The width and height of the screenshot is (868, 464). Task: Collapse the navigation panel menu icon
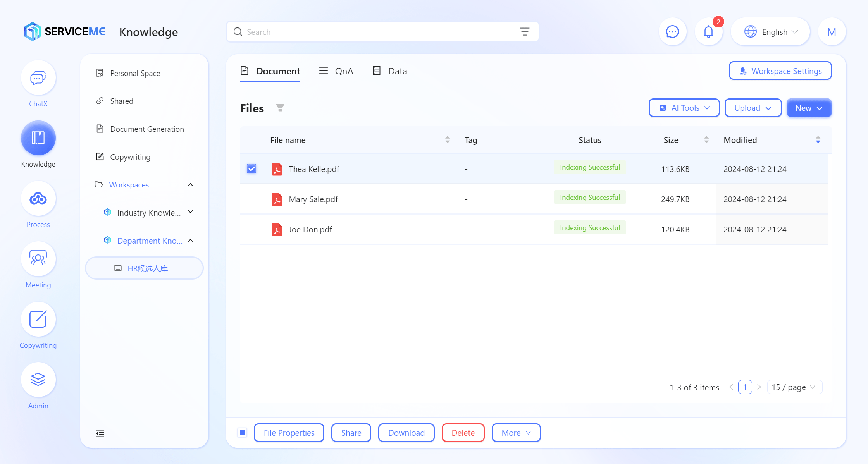(100, 433)
